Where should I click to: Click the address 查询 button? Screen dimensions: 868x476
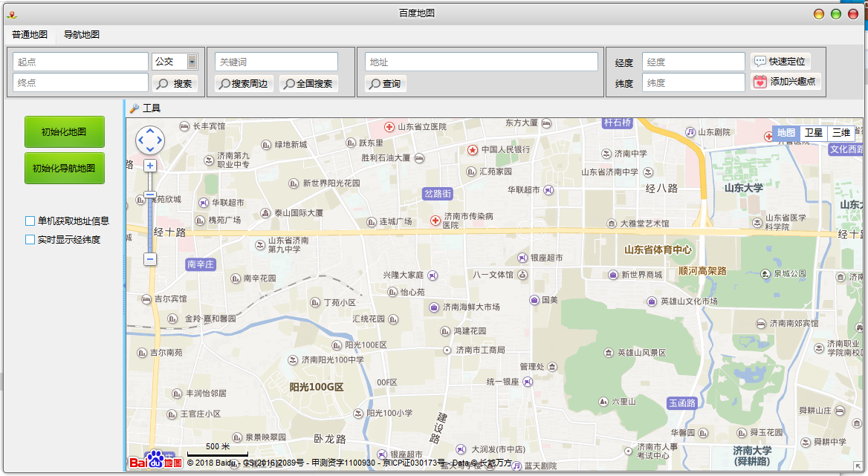pos(385,83)
